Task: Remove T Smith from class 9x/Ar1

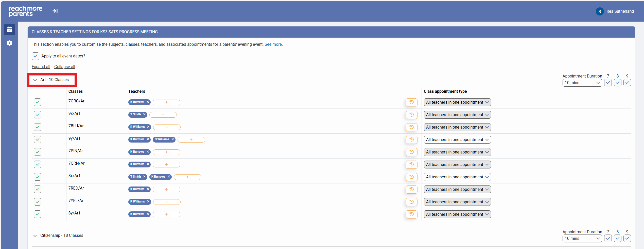Action: [x=144, y=115]
